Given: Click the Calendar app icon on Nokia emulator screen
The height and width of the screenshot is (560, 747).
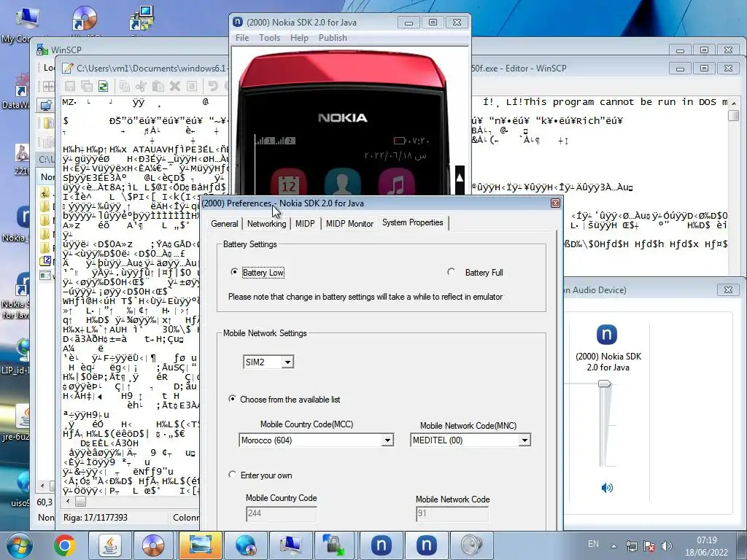Looking at the screenshot, I should click(x=288, y=182).
